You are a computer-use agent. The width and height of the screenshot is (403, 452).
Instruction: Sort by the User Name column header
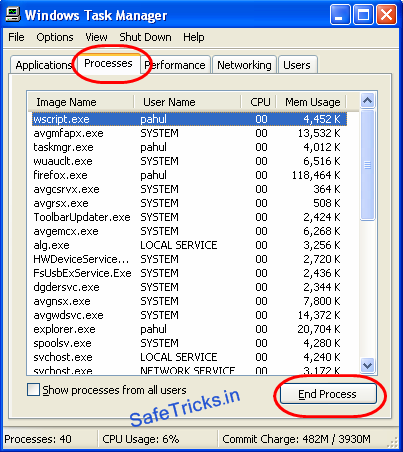click(x=187, y=102)
